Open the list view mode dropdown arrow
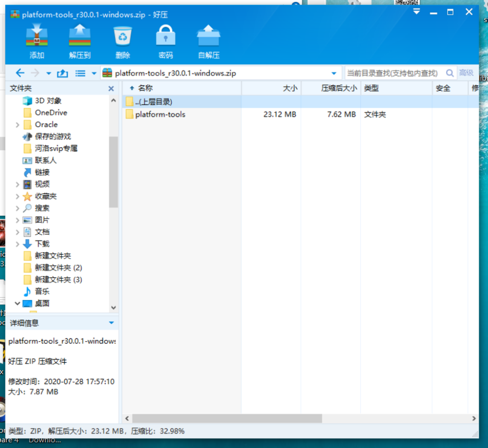This screenshot has height=448, width=488. [94, 74]
